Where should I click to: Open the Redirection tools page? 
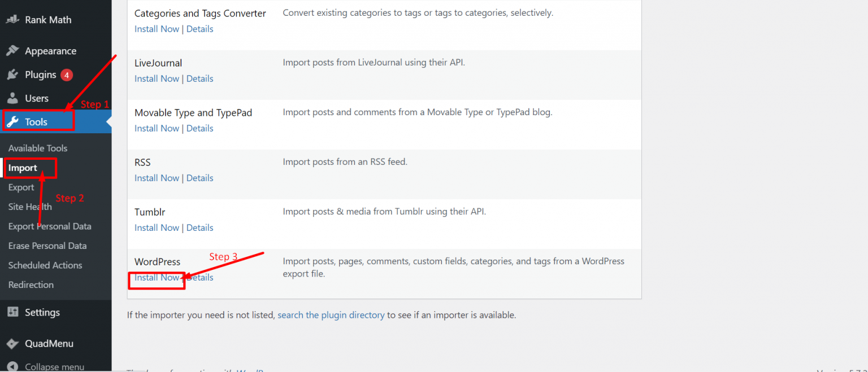pyautogui.click(x=31, y=285)
